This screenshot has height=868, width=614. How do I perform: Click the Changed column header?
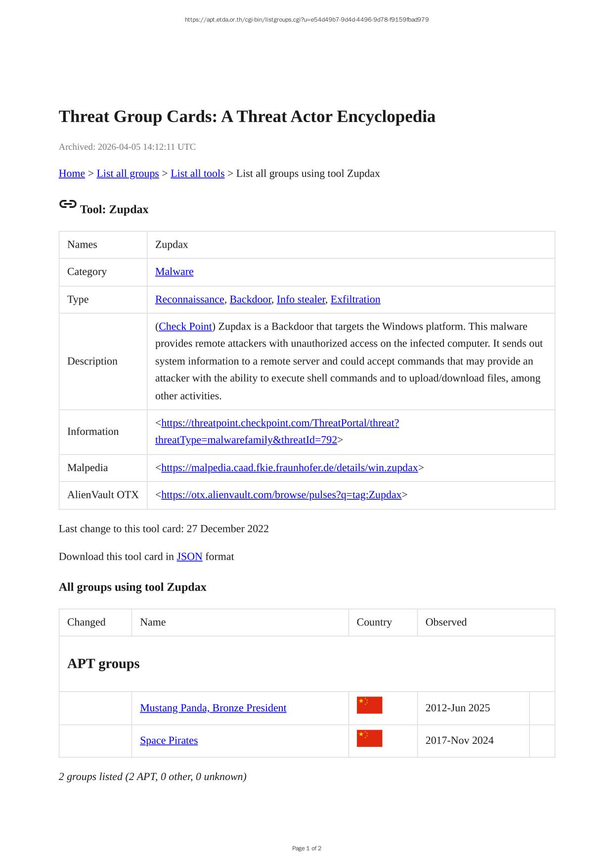click(86, 622)
